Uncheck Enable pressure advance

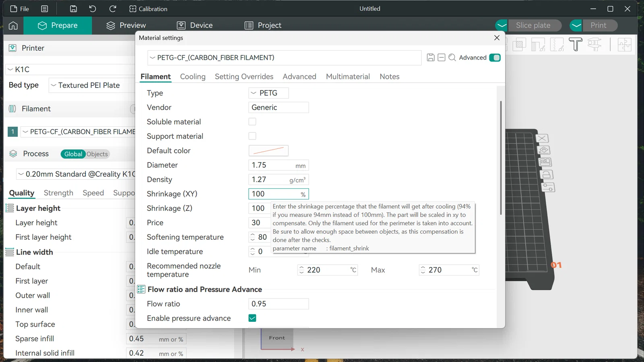coord(252,318)
